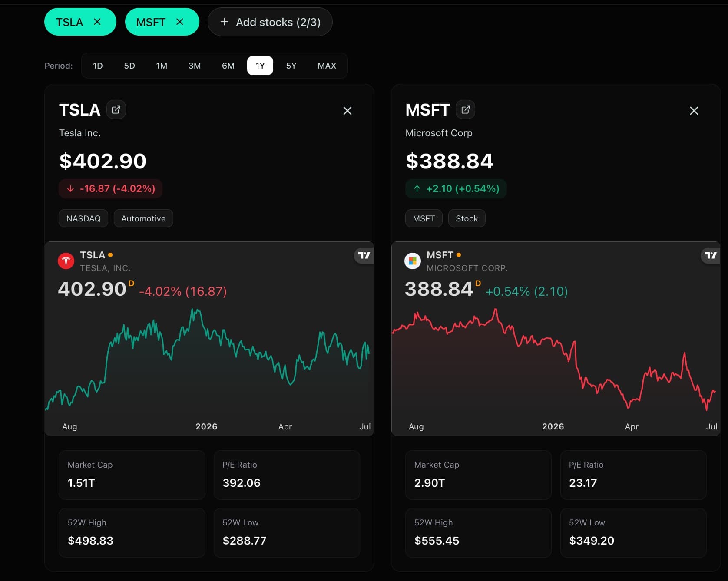Image resolution: width=728 pixels, height=581 pixels.
Task: Choose the 6M period
Action: point(228,66)
